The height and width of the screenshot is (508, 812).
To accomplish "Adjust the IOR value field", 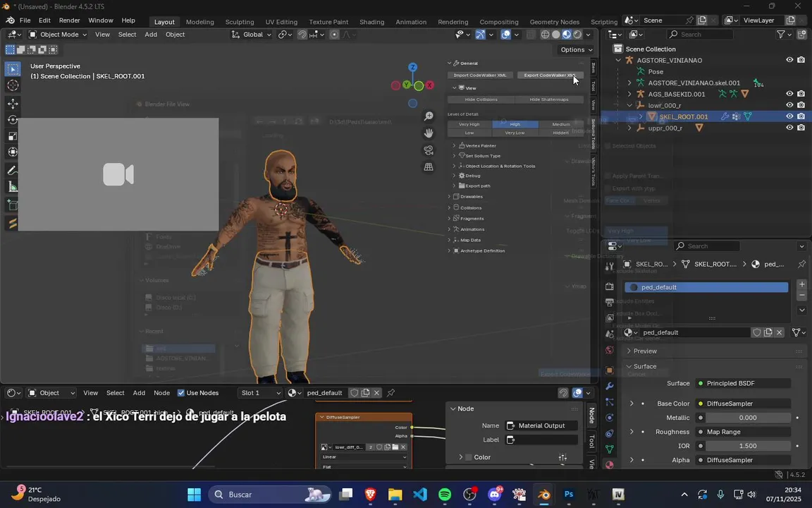I will tap(748, 446).
